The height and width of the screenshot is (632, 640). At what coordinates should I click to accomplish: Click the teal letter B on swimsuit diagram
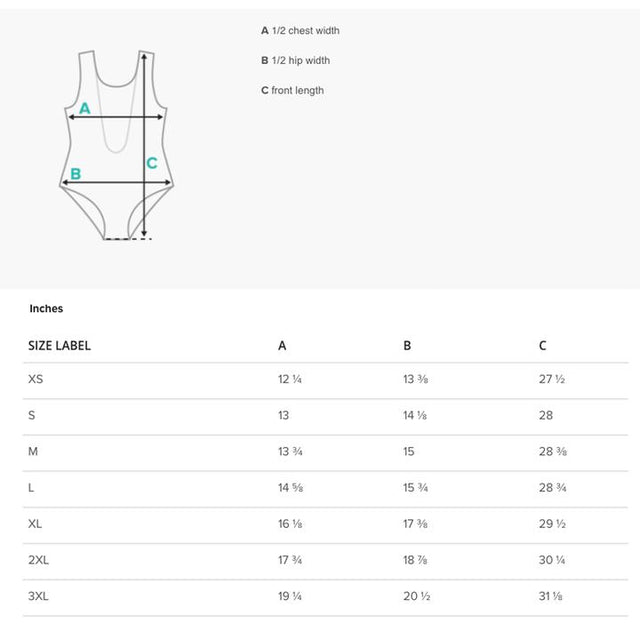[76, 174]
